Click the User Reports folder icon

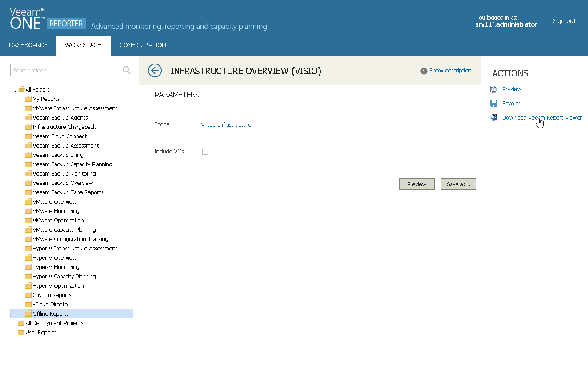coord(21,332)
